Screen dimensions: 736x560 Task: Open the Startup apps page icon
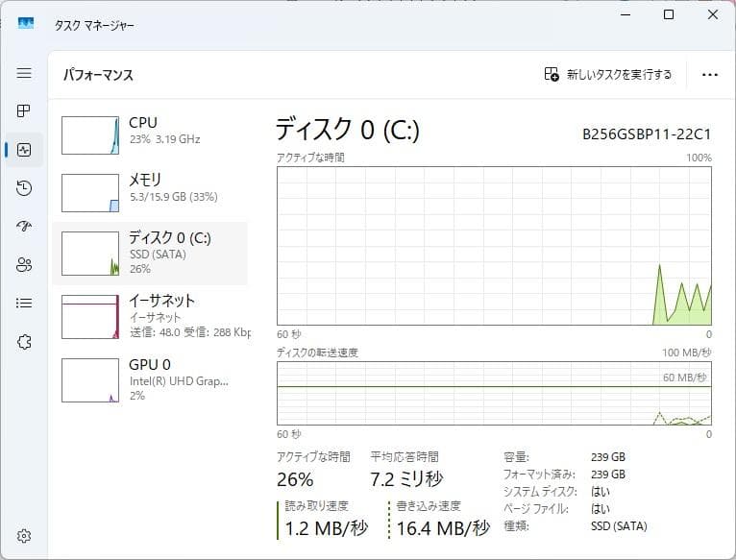pyautogui.click(x=24, y=227)
